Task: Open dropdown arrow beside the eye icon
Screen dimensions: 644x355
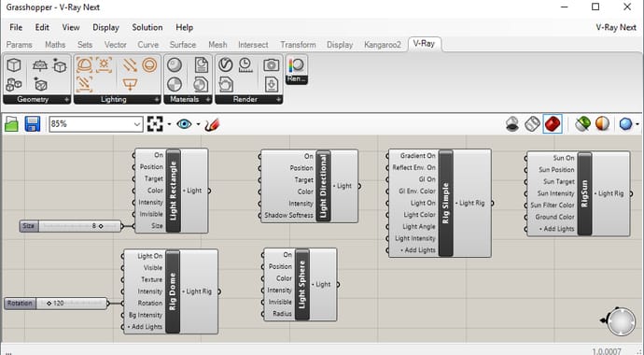Action: [x=199, y=124]
